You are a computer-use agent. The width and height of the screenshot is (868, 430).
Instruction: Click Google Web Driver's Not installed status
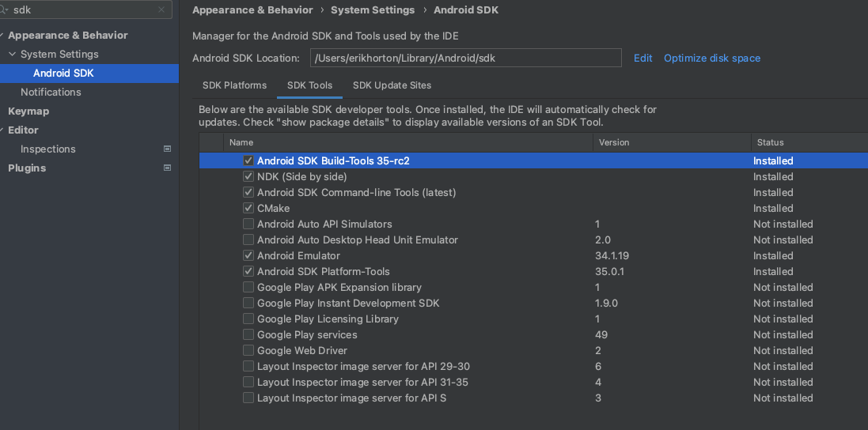click(x=783, y=351)
